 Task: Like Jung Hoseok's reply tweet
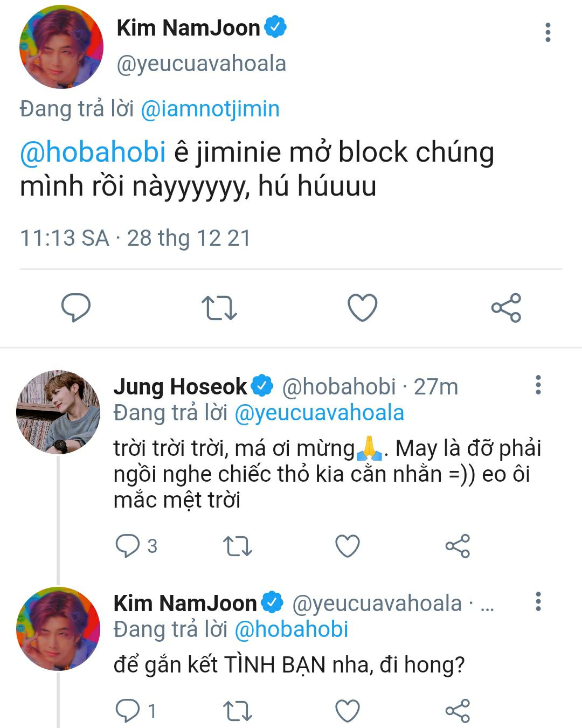[348, 546]
